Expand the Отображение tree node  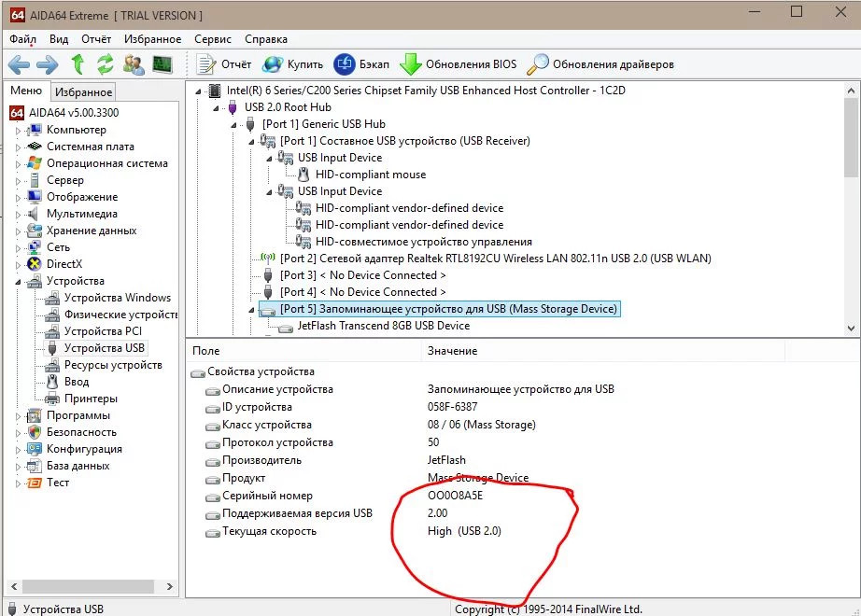point(18,198)
